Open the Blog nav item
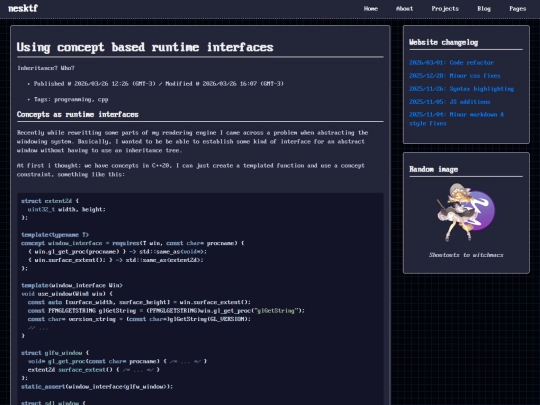Screen dimensions: 540x405 coord(484,9)
